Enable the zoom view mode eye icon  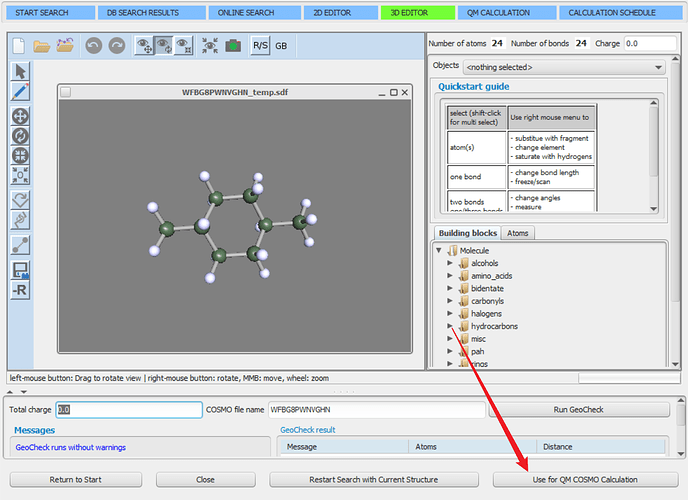tap(183, 46)
